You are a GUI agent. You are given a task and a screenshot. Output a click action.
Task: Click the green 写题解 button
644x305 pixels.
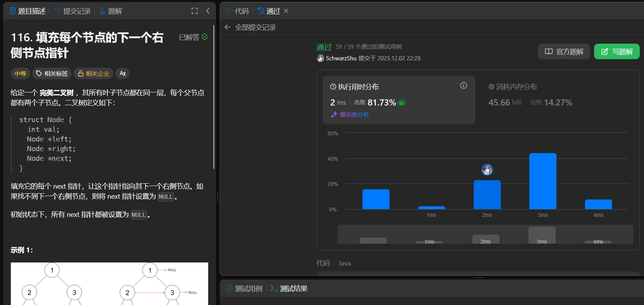[x=617, y=51]
